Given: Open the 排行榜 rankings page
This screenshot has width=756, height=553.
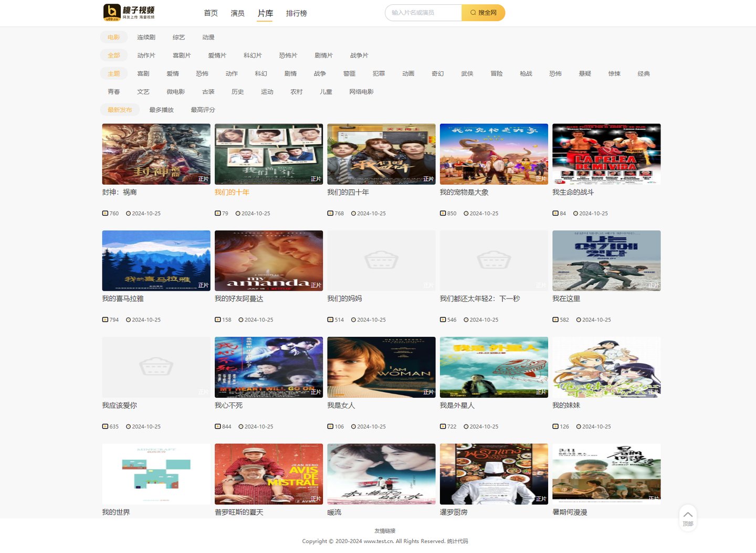Looking at the screenshot, I should point(297,13).
